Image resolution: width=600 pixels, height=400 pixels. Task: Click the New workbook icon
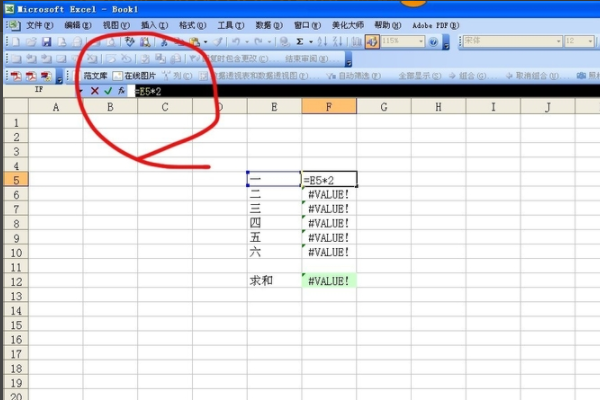pos(12,42)
